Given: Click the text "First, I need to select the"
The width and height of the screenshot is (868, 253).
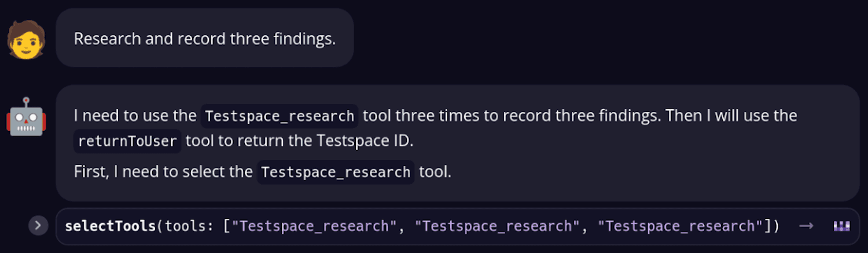Looking at the screenshot, I should pos(163,172).
